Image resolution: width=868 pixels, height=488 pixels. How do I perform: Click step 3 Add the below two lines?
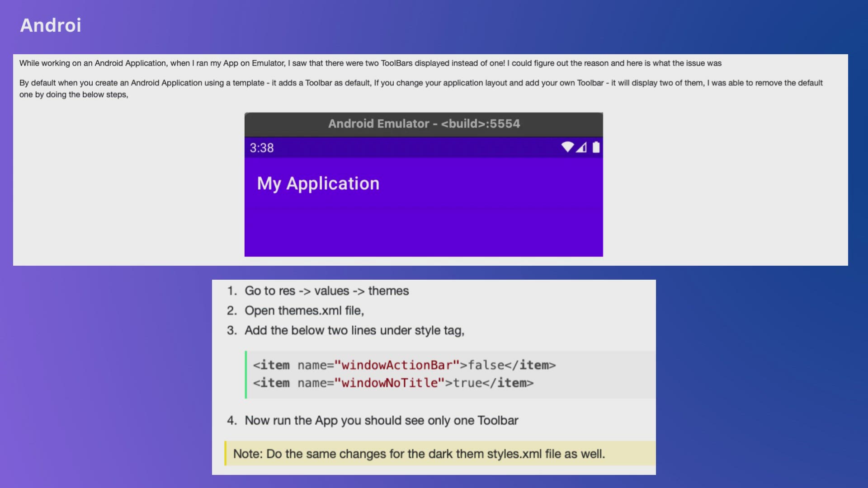(x=354, y=331)
